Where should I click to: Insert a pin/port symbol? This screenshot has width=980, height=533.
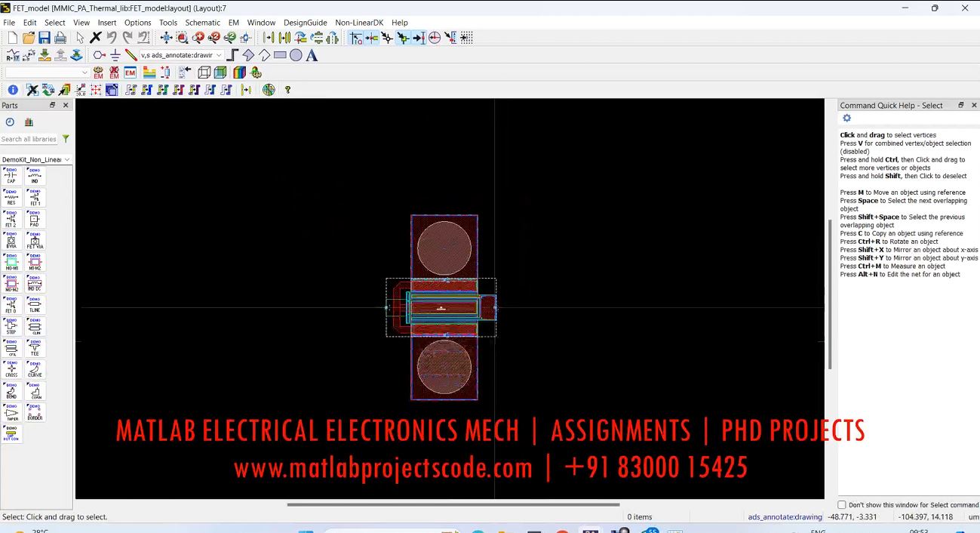point(100,55)
